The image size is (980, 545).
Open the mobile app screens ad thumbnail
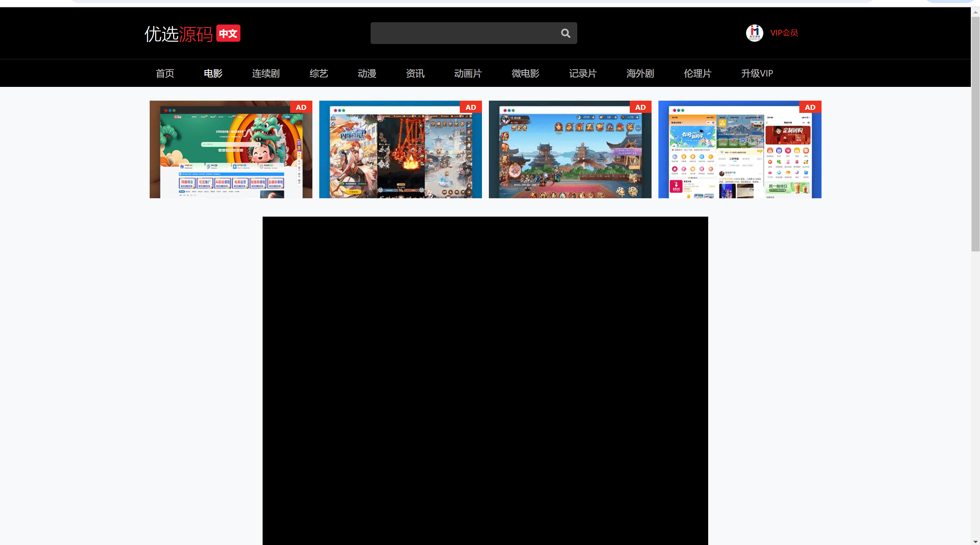point(740,149)
